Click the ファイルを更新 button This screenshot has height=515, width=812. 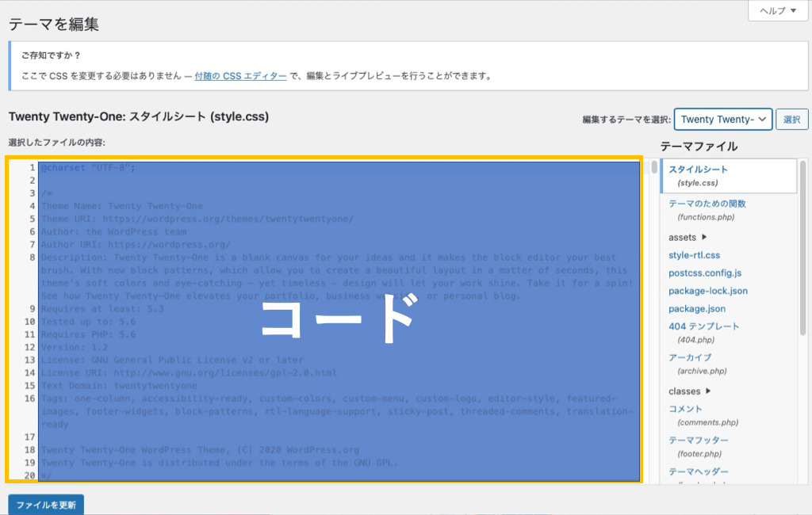pyautogui.click(x=46, y=505)
